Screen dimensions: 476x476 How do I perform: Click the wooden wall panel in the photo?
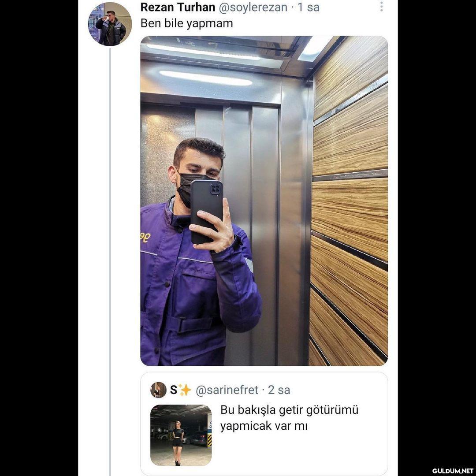350,207
